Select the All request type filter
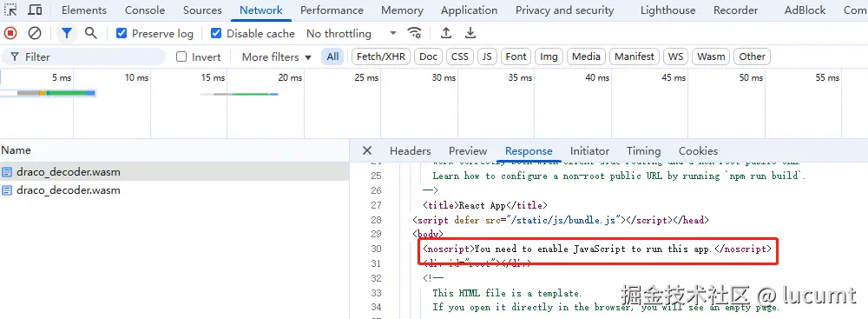This screenshot has width=868, height=319. click(332, 56)
